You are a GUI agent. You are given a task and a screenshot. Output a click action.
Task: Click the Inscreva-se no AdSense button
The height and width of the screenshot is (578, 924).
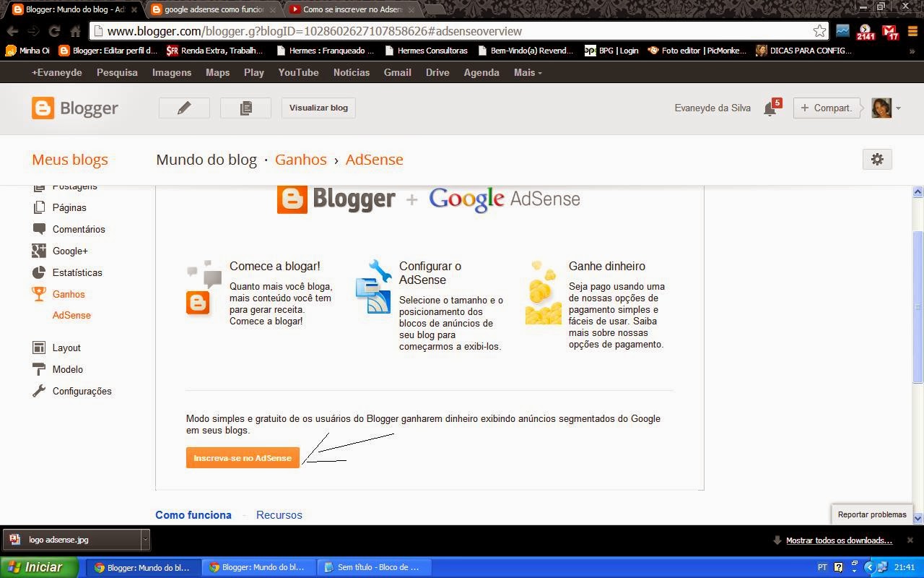click(x=243, y=458)
